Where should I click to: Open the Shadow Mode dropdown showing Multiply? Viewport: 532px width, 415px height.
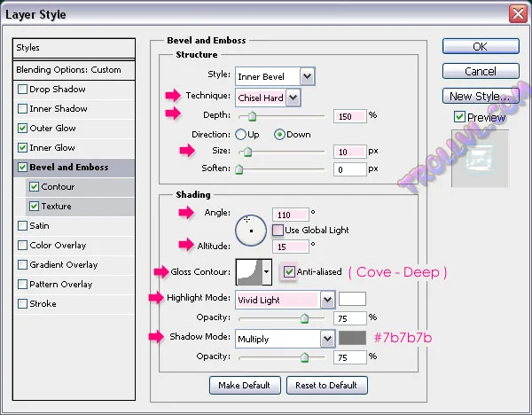285,339
